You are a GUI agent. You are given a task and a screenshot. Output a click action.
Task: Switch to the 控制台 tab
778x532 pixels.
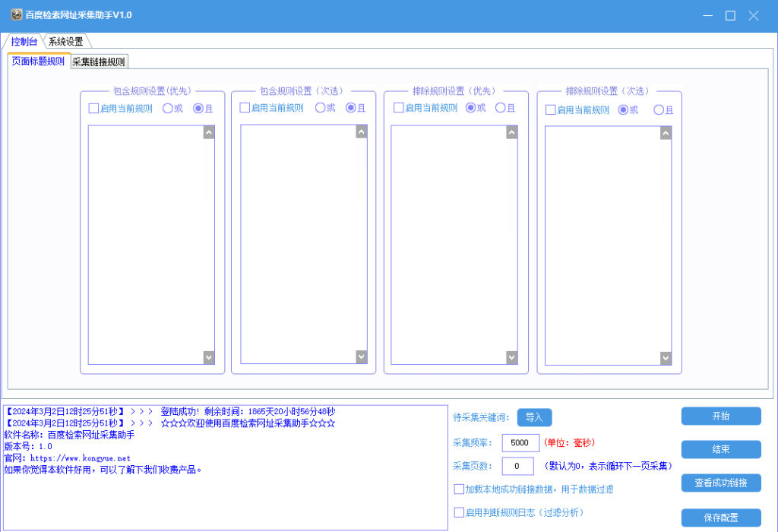coord(24,41)
